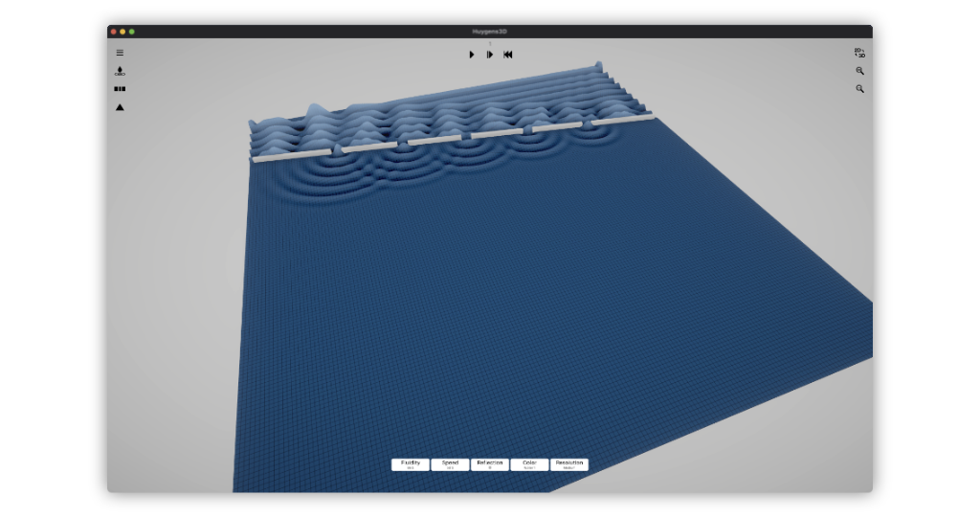This screenshot has width=980, height=518.
Task: Play the wave simulation
Action: [x=472, y=55]
